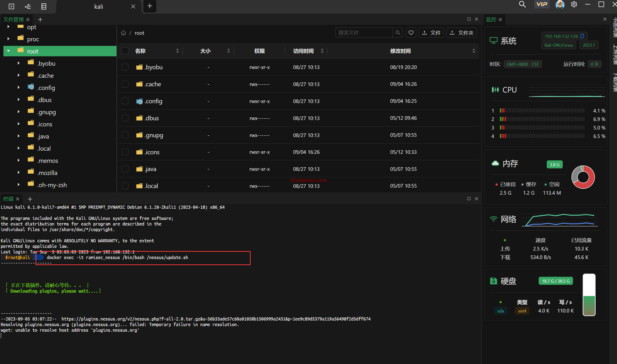Click the file search magnifier button

398,33
